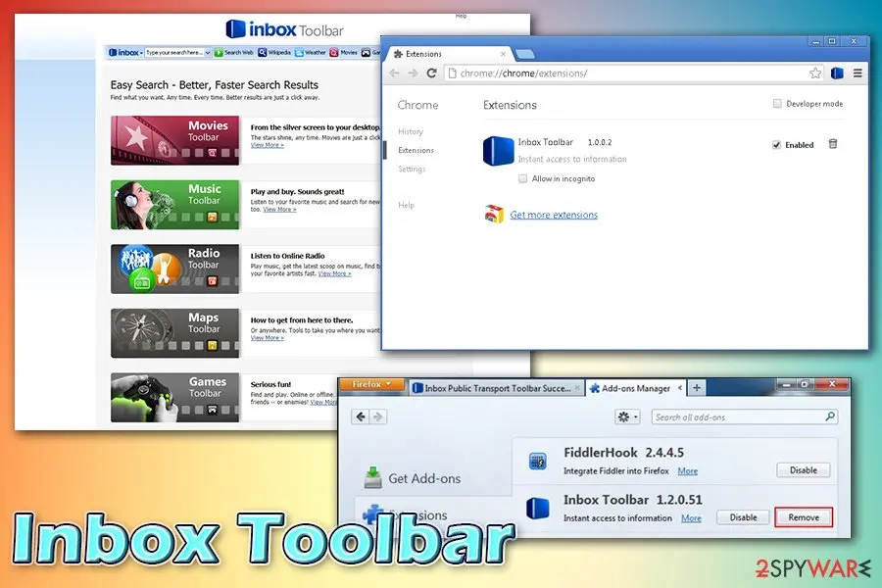This screenshot has height=588, width=882.
Task: Open the Chrome hamburger menu
Action: 857,73
